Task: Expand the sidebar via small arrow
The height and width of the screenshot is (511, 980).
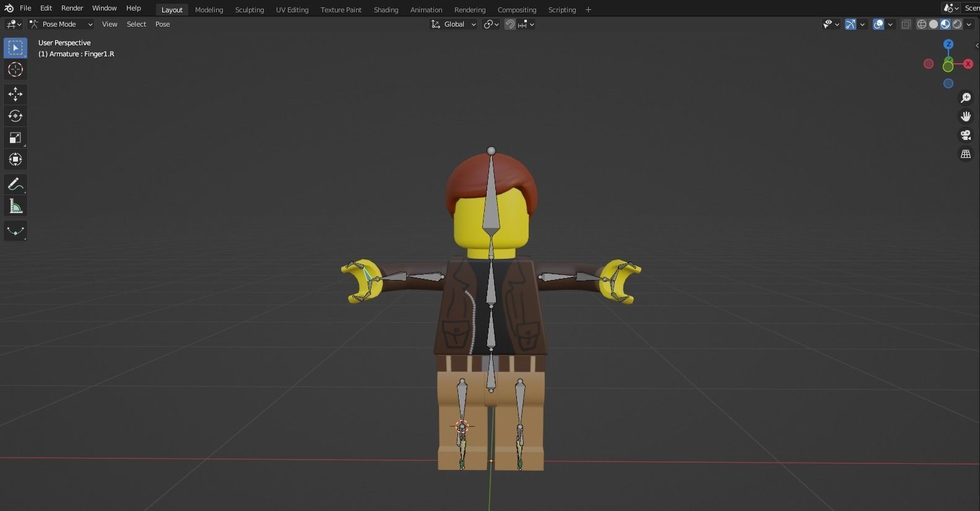Action: tap(977, 45)
